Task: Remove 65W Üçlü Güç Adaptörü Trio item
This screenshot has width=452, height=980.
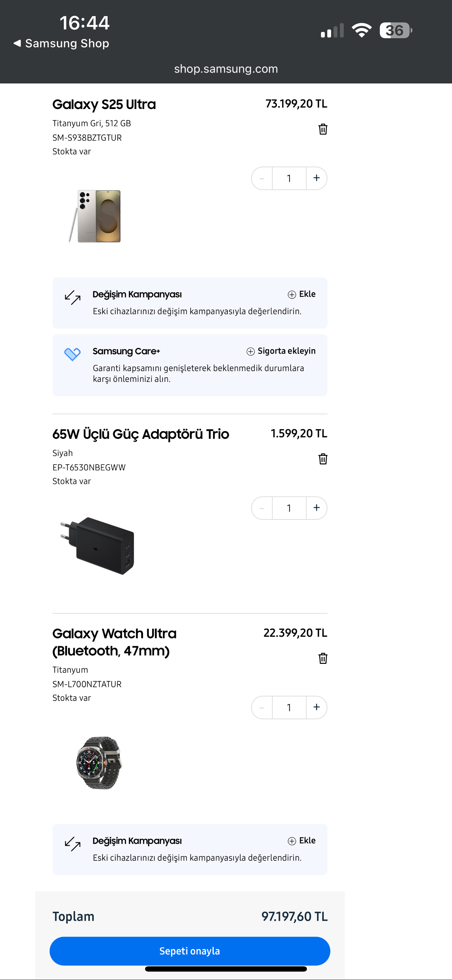Action: [x=323, y=459]
